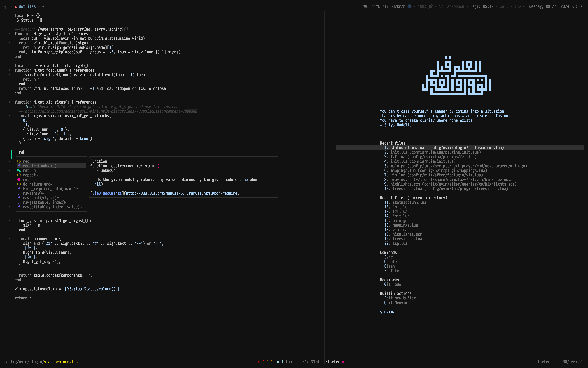Open entry 18. highlights.scm in current directory

[x=403, y=234]
